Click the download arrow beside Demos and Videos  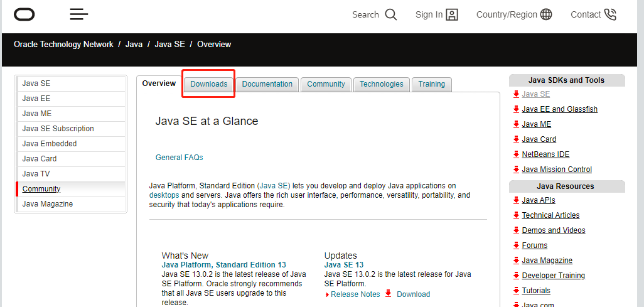(517, 230)
